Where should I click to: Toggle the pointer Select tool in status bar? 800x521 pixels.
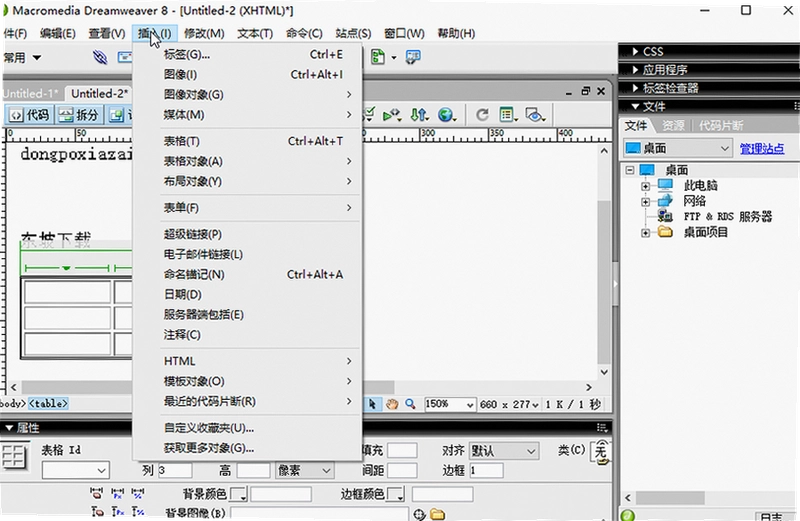(372, 404)
